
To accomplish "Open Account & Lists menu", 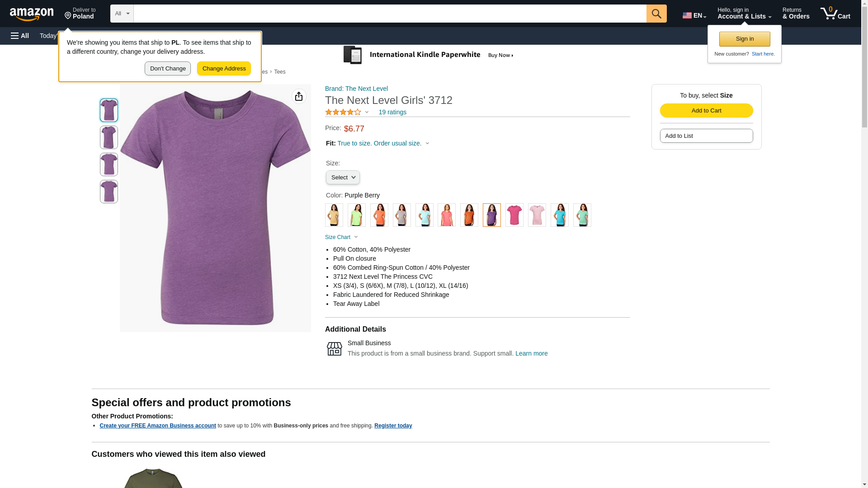I will (x=744, y=14).
